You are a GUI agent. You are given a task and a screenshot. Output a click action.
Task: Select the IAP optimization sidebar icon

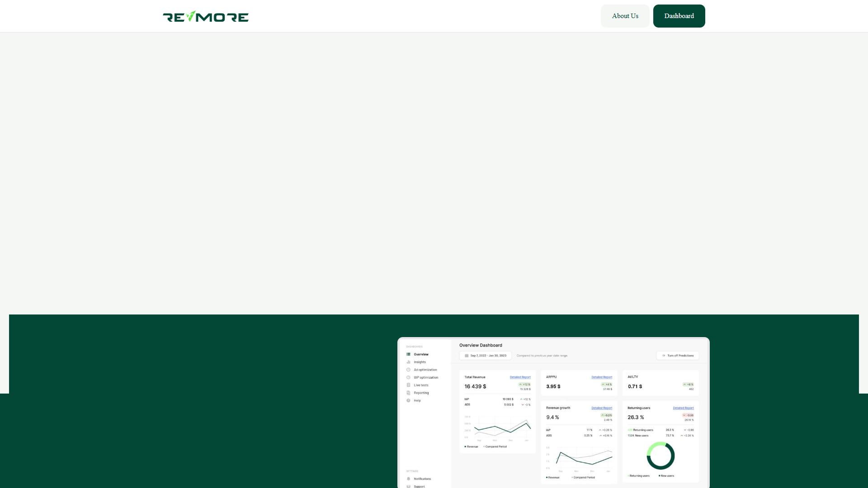(x=408, y=377)
